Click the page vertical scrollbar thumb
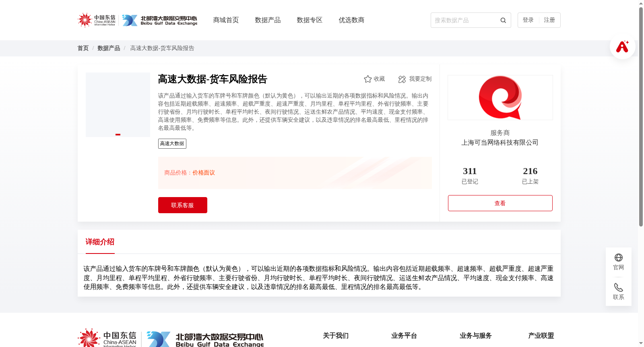The image size is (644, 347). pos(641,117)
